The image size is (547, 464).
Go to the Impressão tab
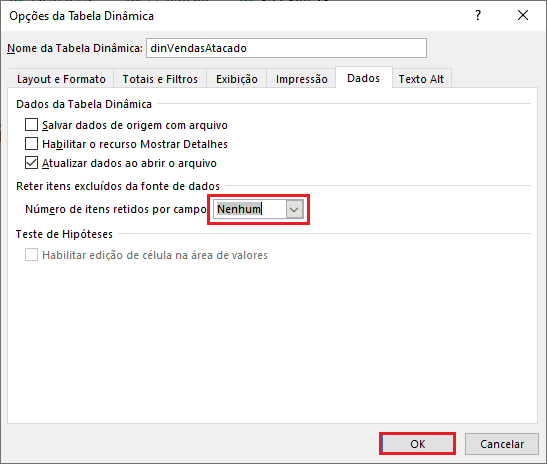pos(302,79)
